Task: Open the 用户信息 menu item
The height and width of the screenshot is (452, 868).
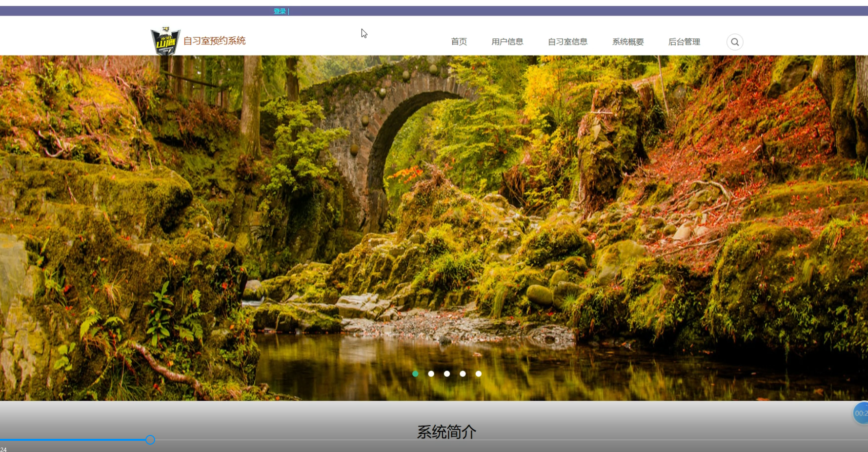Action: pyautogui.click(x=507, y=42)
